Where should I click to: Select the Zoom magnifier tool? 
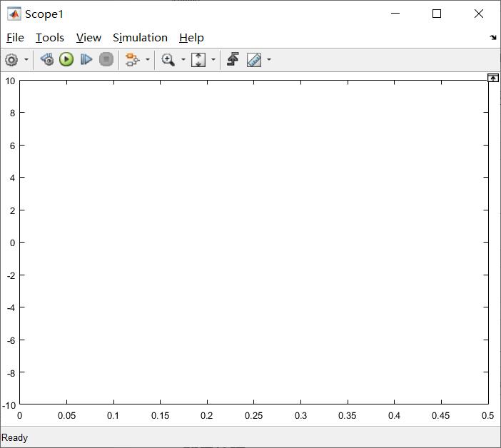[168, 60]
